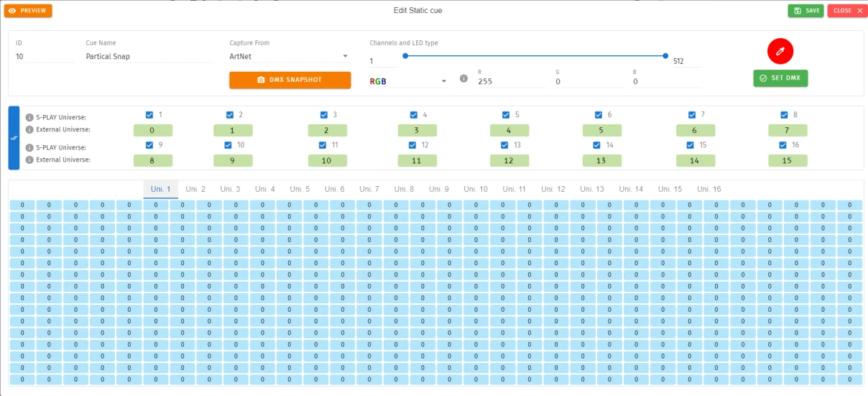This screenshot has height=396, width=868.
Task: Click info icon beside second External Universe label
Action: click(29, 160)
